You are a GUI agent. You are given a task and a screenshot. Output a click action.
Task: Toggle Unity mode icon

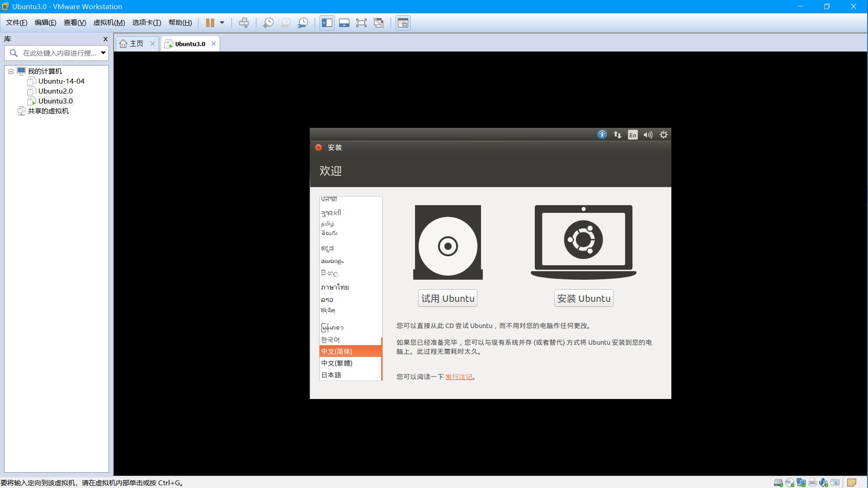tap(379, 23)
